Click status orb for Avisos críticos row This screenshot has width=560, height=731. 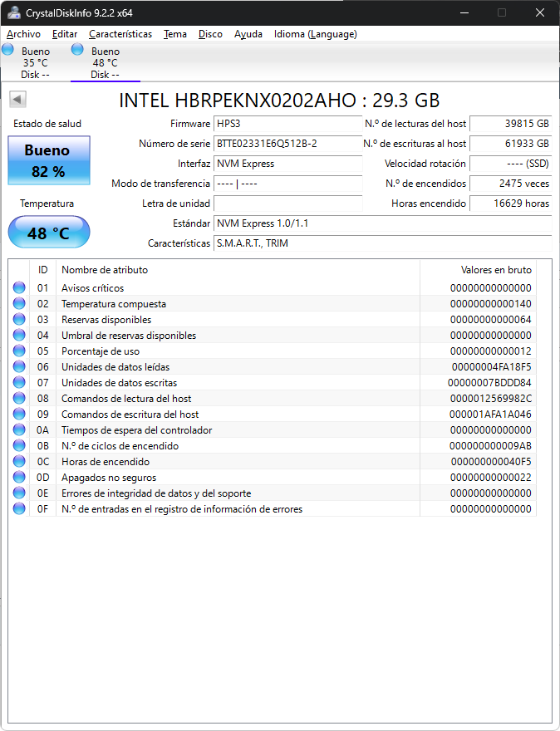[x=19, y=287]
